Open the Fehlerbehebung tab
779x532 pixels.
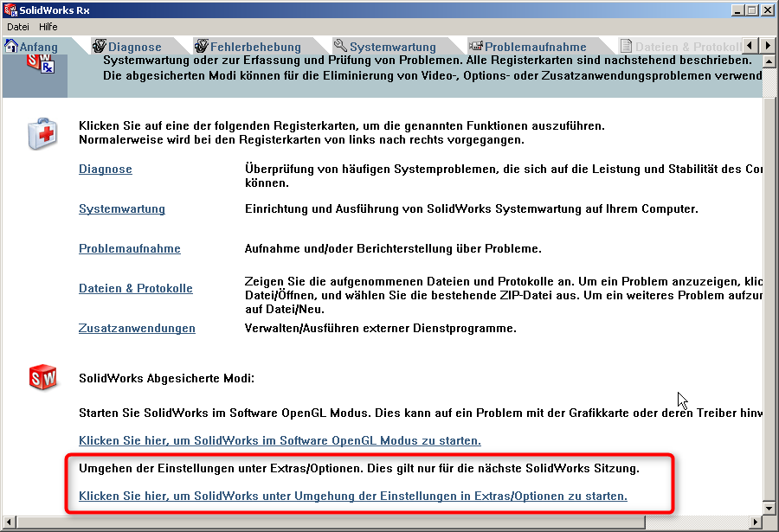coord(255,47)
